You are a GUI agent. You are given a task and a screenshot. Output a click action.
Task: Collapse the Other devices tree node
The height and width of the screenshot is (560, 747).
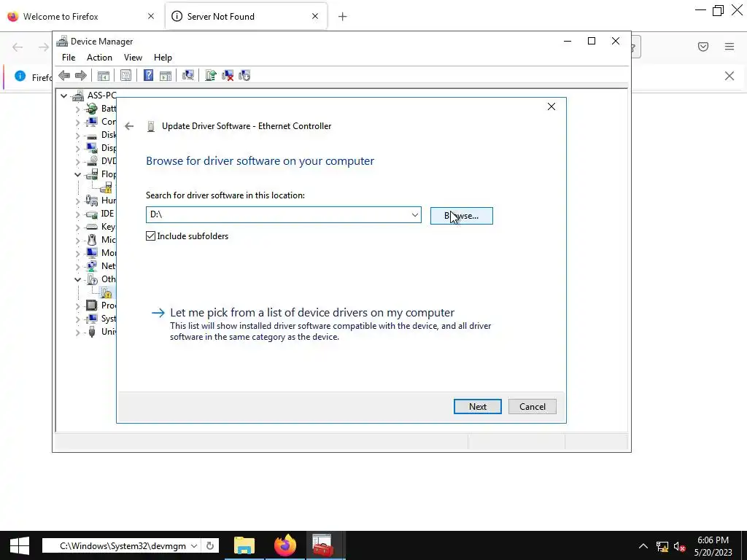pyautogui.click(x=77, y=279)
